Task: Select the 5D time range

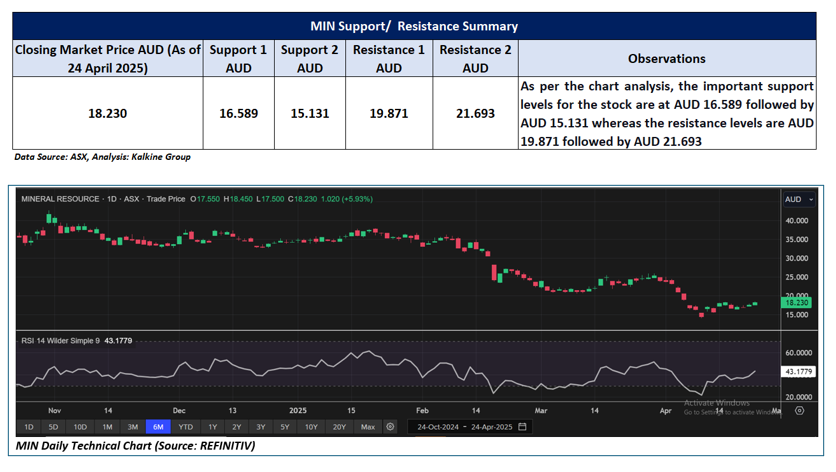Action: pos(53,427)
